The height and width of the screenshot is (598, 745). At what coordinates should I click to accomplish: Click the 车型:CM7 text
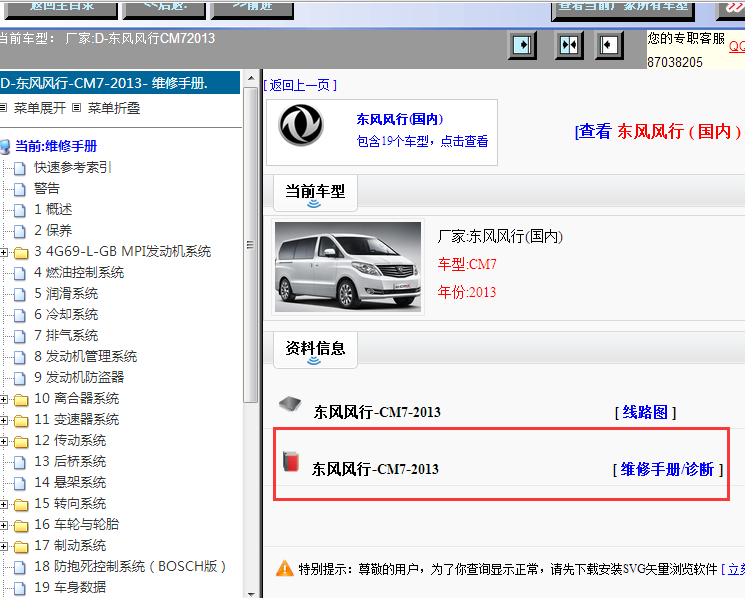tap(467, 264)
